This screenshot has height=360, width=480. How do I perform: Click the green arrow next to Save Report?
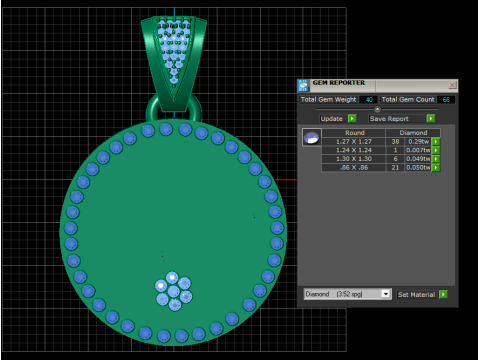tap(431, 118)
